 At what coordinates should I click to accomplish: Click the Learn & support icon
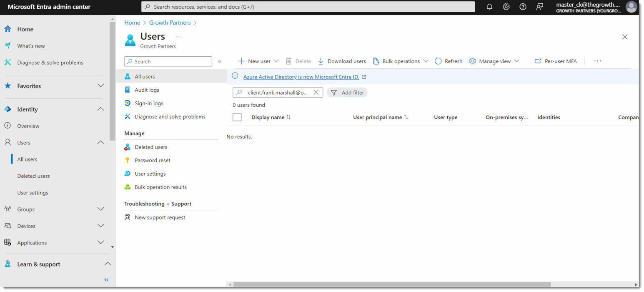pyautogui.click(x=8, y=264)
